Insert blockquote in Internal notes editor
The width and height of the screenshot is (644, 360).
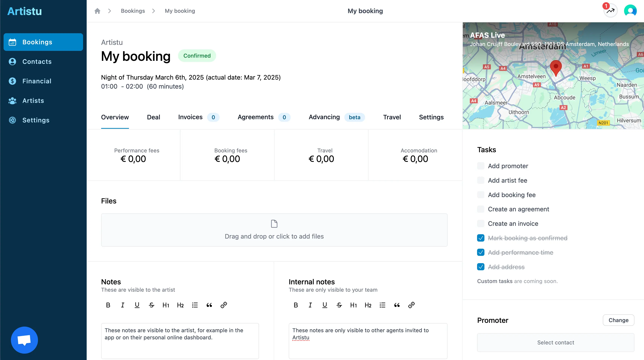click(397, 305)
